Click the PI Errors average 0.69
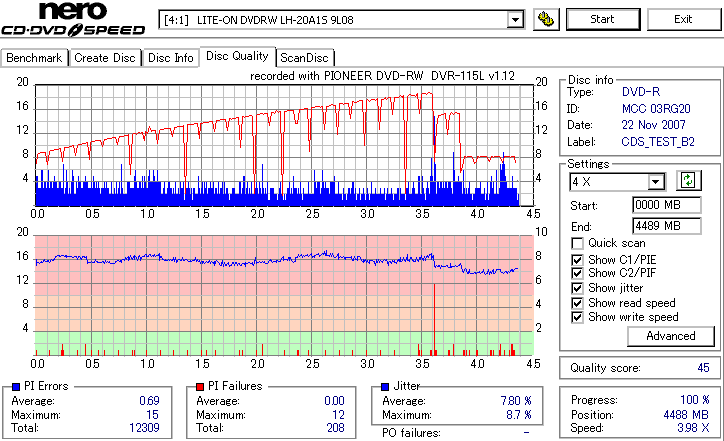 149,401
